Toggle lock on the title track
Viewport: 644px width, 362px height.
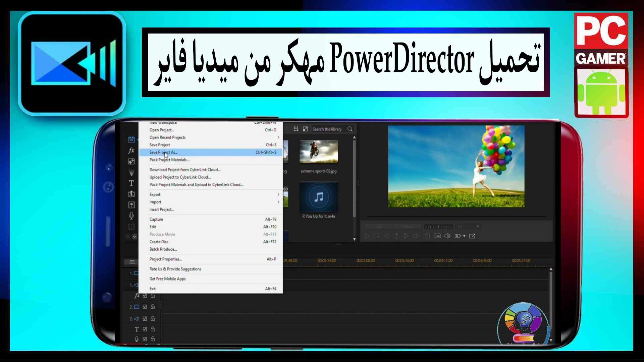click(153, 329)
